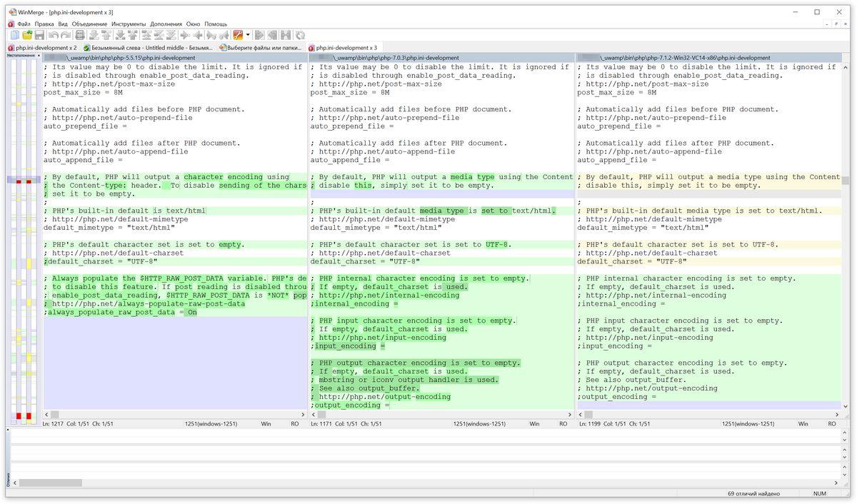
Task: Go to Next Difference via toolbar
Action: 94,35
